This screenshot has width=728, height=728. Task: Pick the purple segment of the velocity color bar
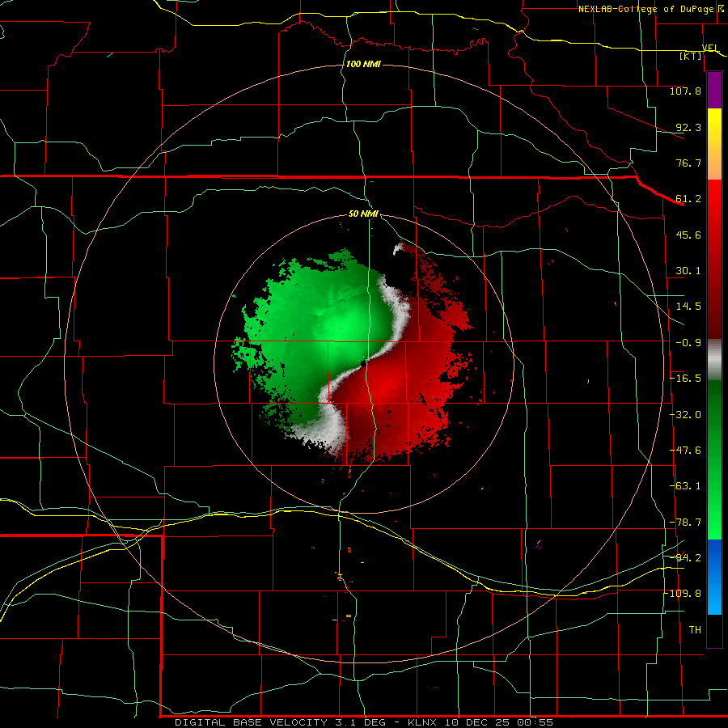coord(714,90)
